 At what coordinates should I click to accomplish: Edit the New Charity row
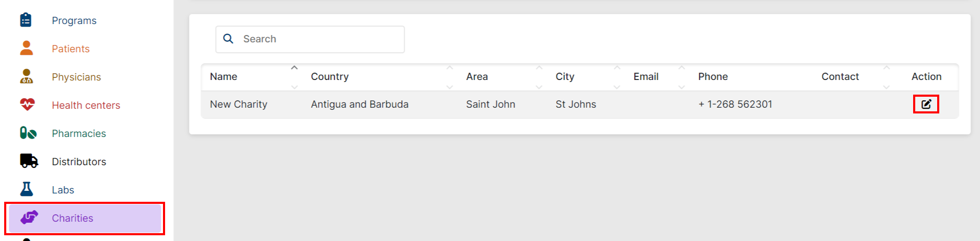(926, 104)
